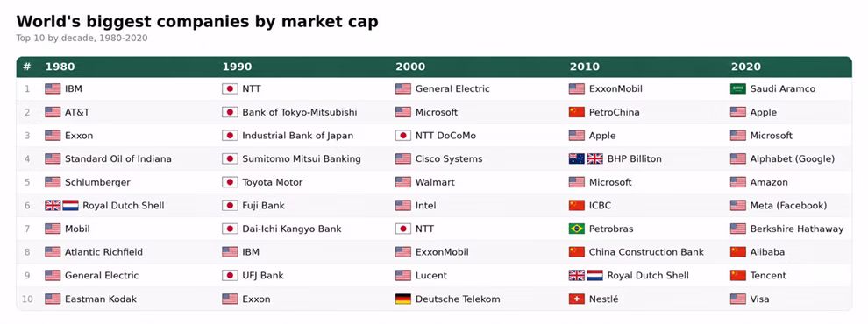This screenshot has height=324, width=868.
Task: Select the 2020 column header
Action: coord(745,67)
